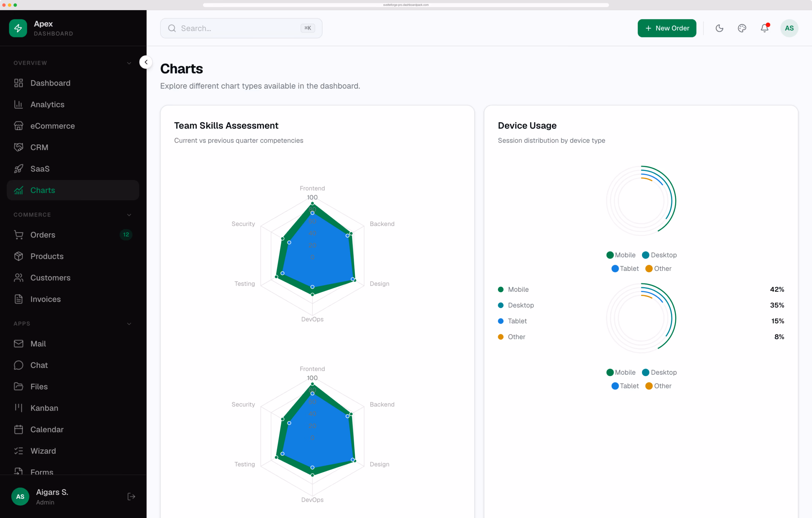Click the Files folder icon
The width and height of the screenshot is (812, 518).
(x=18, y=386)
